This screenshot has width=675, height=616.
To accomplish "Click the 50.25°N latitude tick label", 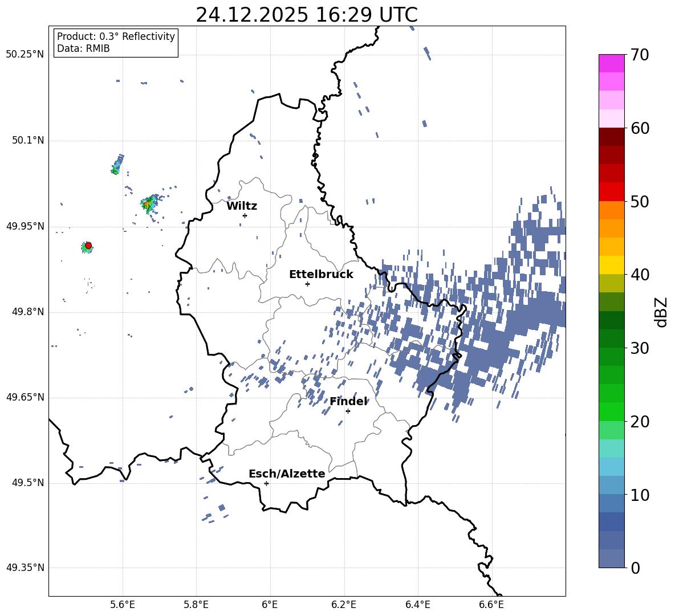I will pyautogui.click(x=25, y=54).
